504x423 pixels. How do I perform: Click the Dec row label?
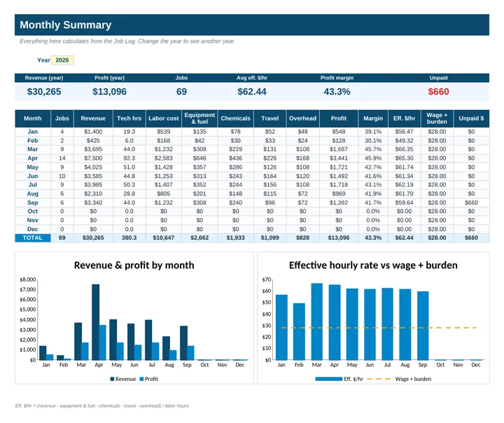32,229
